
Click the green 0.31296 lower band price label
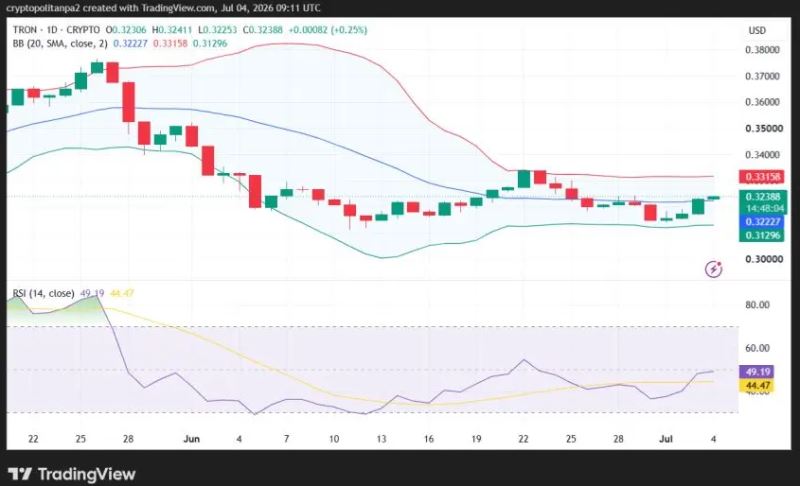(x=762, y=235)
